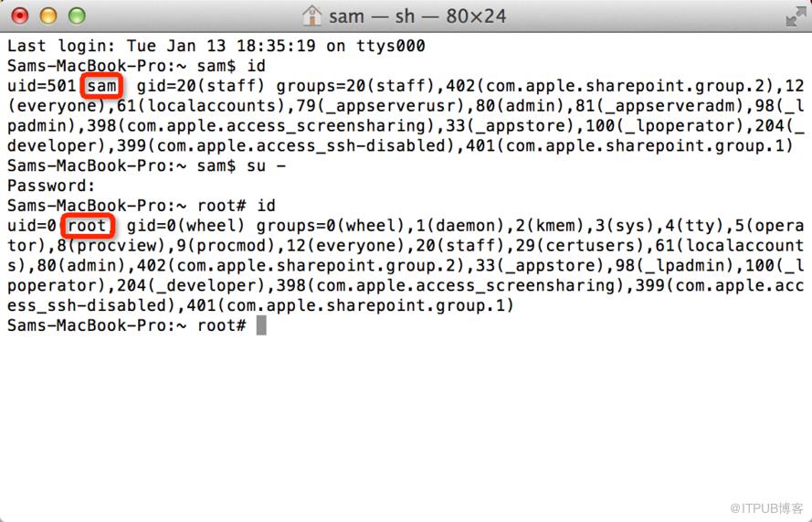Enter full screen with the top-right arrows icon
The width and height of the screenshot is (812, 522).
[794, 16]
